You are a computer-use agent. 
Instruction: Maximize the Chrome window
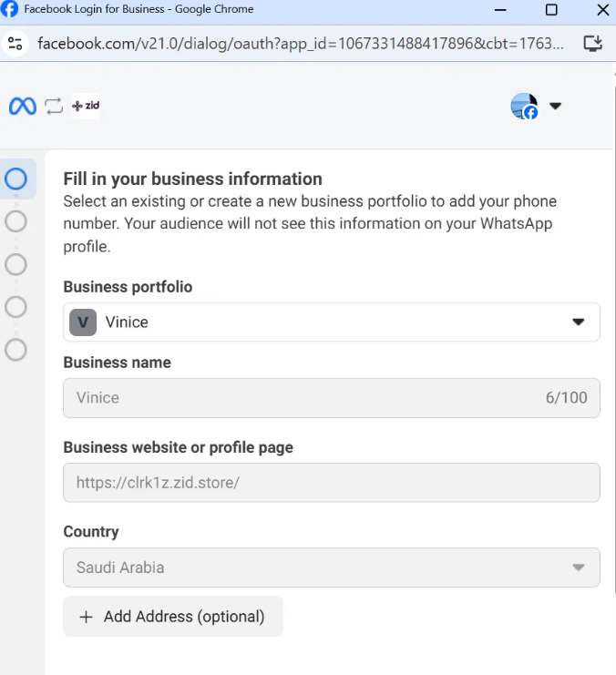pos(551,9)
